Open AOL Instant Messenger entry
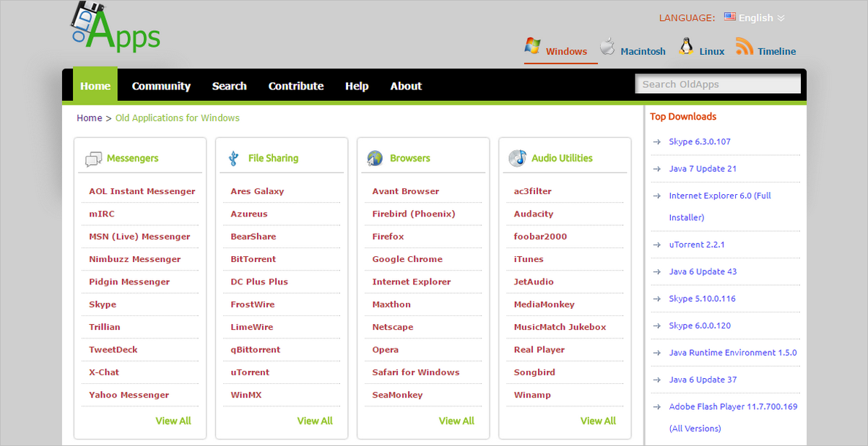Viewport: 868px width, 446px height. [142, 191]
